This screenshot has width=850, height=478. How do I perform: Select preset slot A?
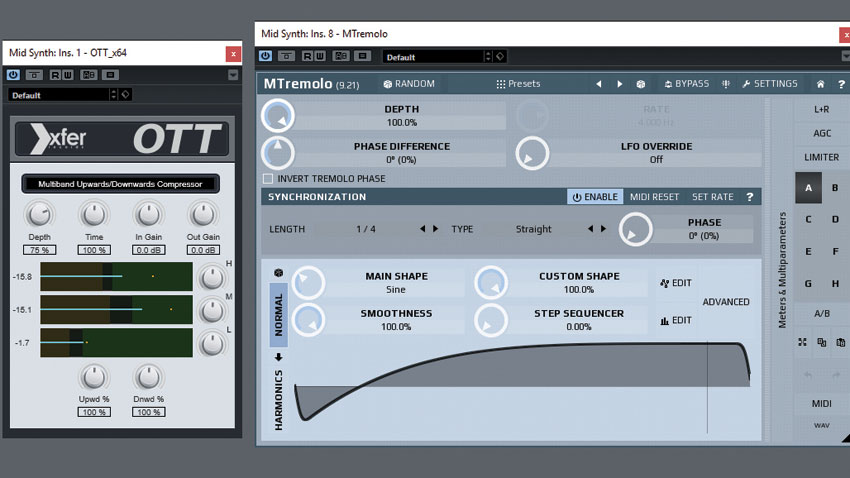coord(808,188)
